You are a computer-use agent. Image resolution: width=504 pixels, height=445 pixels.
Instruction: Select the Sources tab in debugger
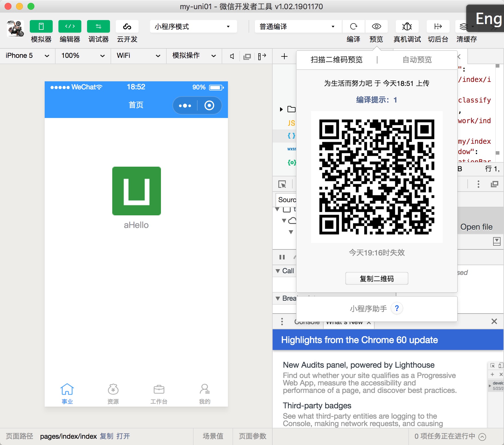pos(287,200)
